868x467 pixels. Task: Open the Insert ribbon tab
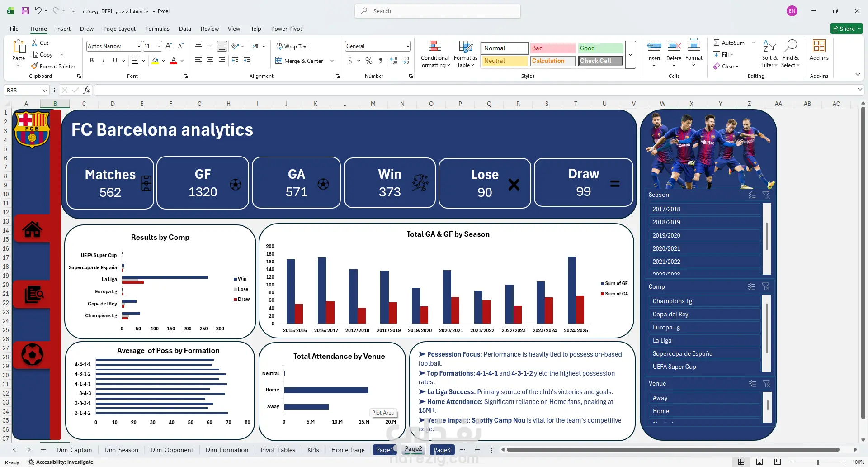63,29
